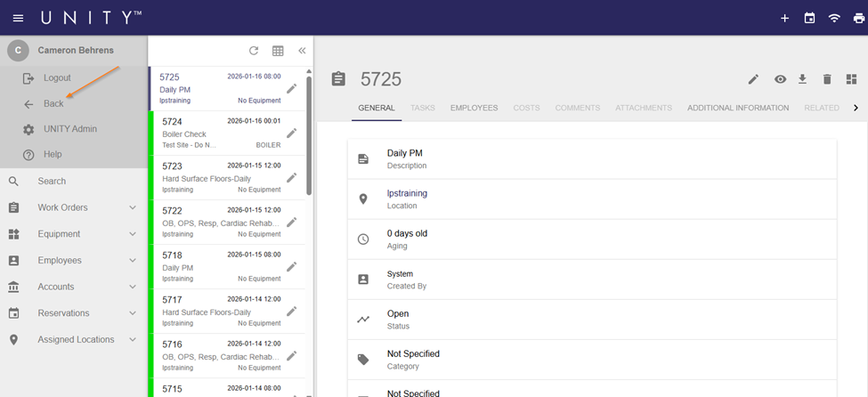868x397 pixels.
Task: Open the hamburger navigation menu
Action: 18,18
